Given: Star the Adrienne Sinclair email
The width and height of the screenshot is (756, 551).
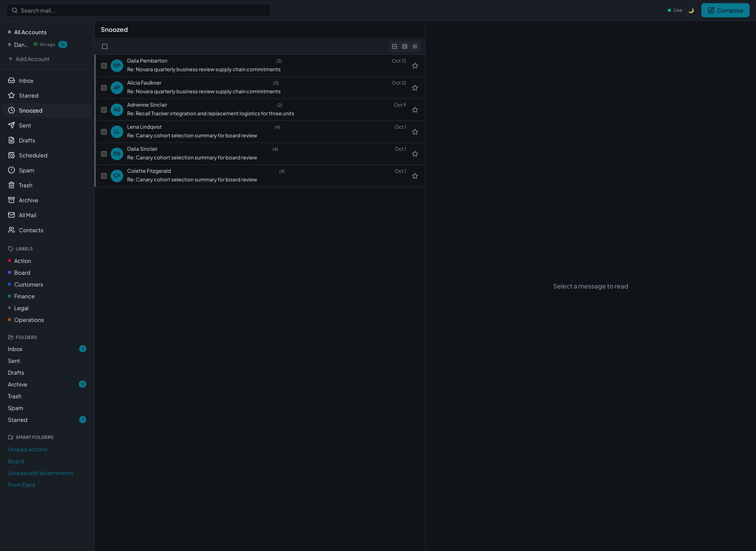Looking at the screenshot, I should point(415,110).
